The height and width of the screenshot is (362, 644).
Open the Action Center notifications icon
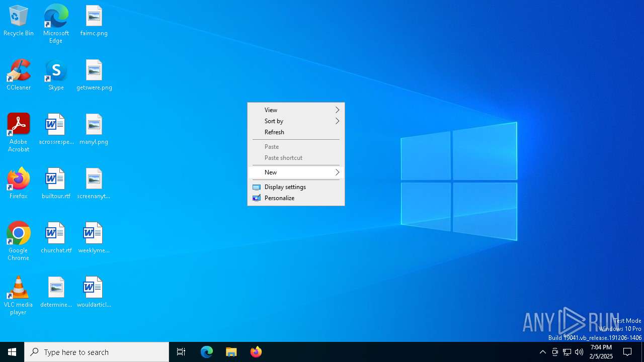coord(627,352)
